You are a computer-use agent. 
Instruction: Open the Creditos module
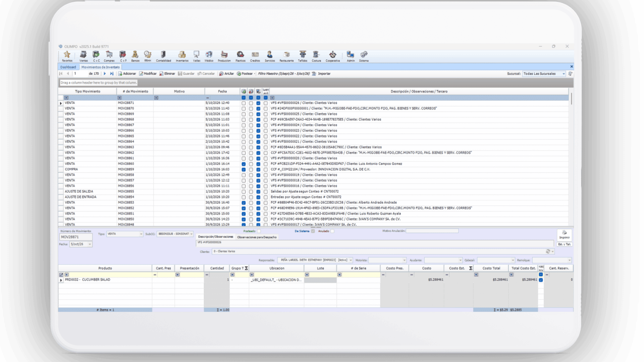pos(255,56)
